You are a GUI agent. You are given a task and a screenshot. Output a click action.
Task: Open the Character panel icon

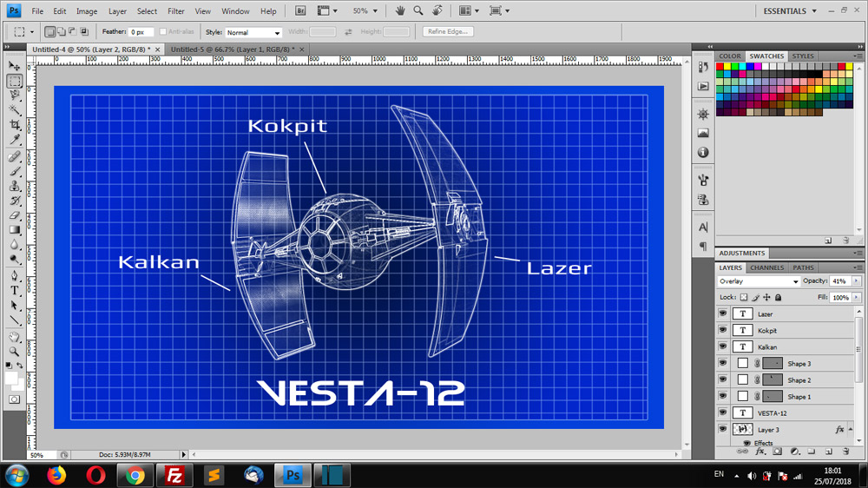[703, 228]
